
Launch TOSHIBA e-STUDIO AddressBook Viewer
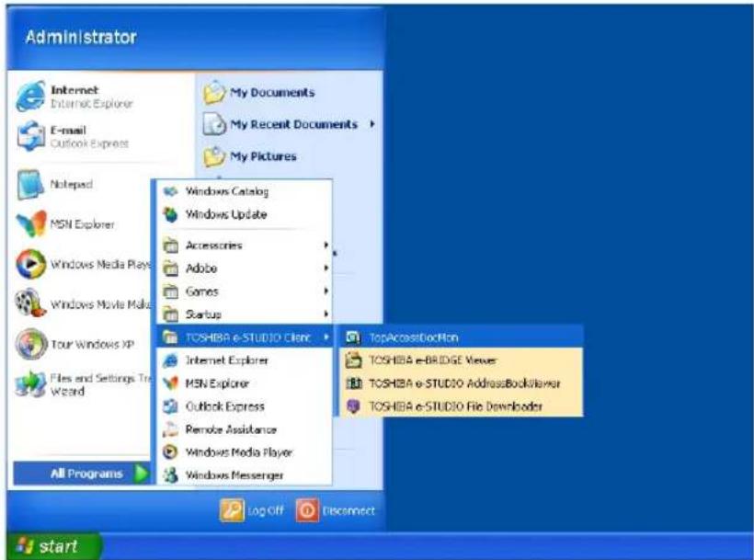click(x=462, y=383)
